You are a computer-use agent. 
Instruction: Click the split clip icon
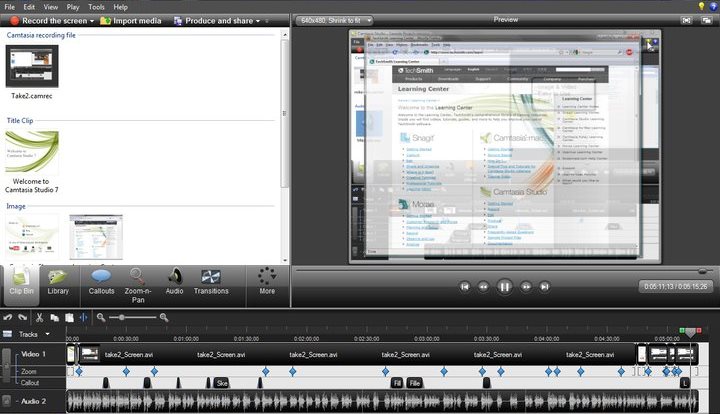(83, 317)
